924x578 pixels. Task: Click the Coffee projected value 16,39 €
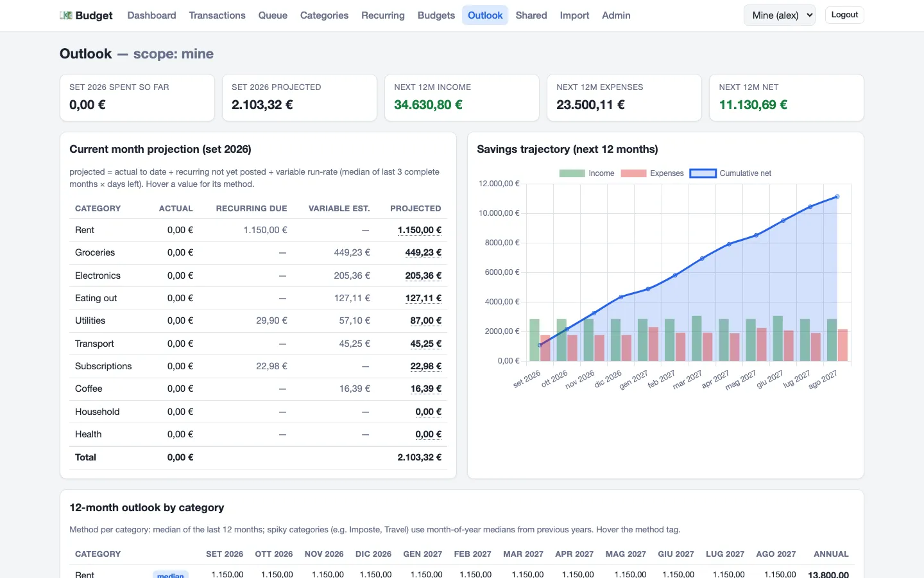(426, 389)
